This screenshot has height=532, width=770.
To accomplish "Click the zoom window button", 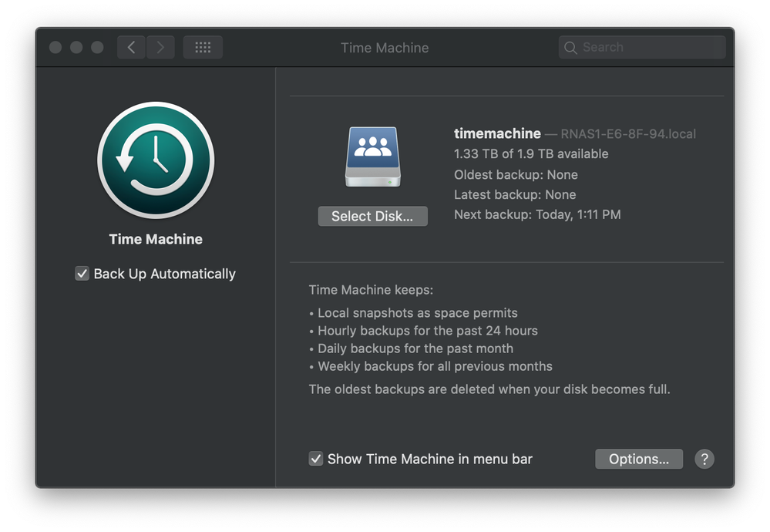I will [97, 47].
